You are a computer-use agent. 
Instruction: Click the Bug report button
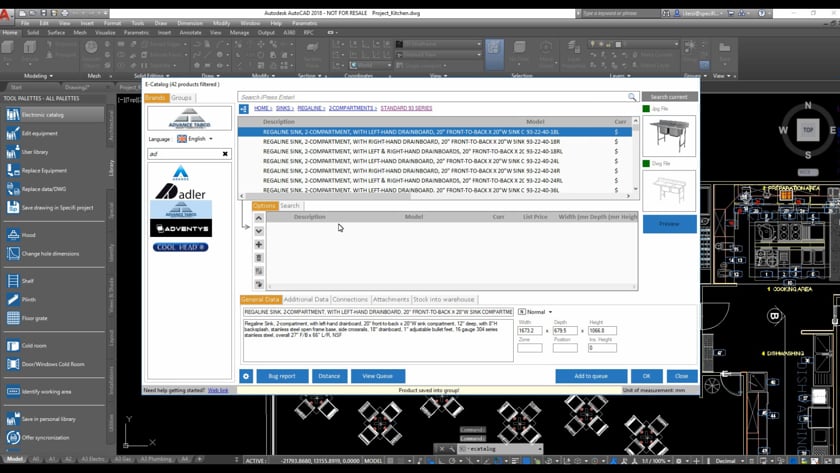[x=282, y=376]
